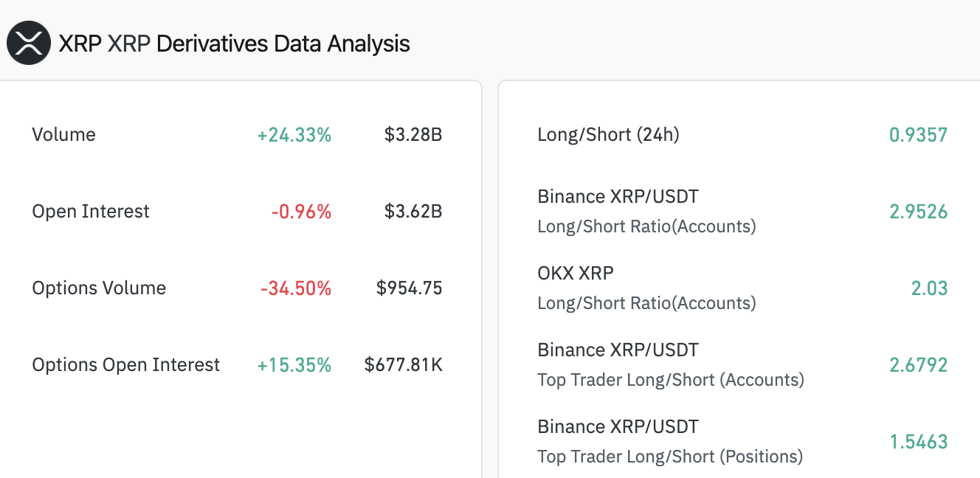
Task: Select the Open Interest label
Action: tap(91, 212)
